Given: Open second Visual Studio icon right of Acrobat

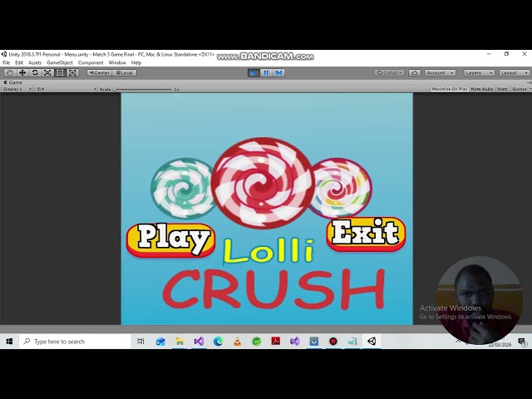Looking at the screenshot, I should tap(295, 342).
